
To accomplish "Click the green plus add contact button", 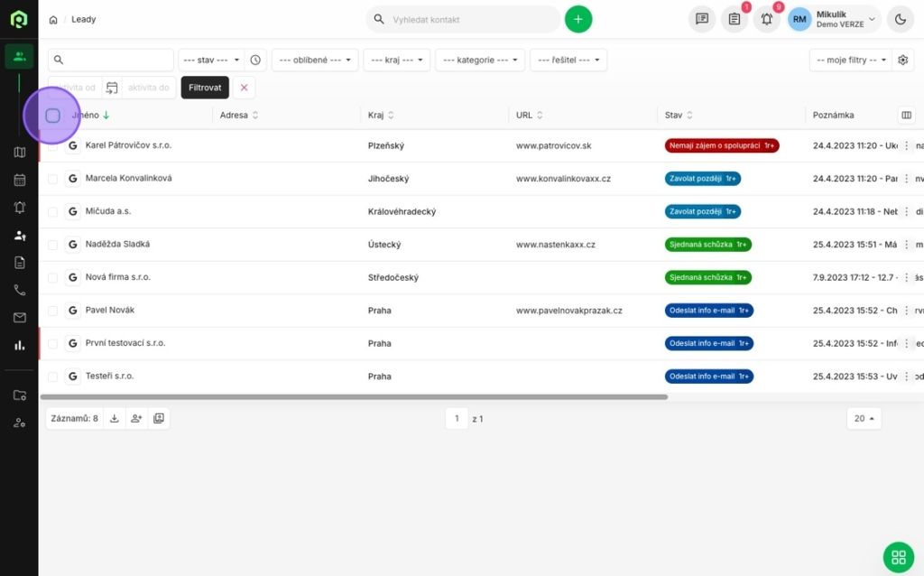I will [578, 19].
